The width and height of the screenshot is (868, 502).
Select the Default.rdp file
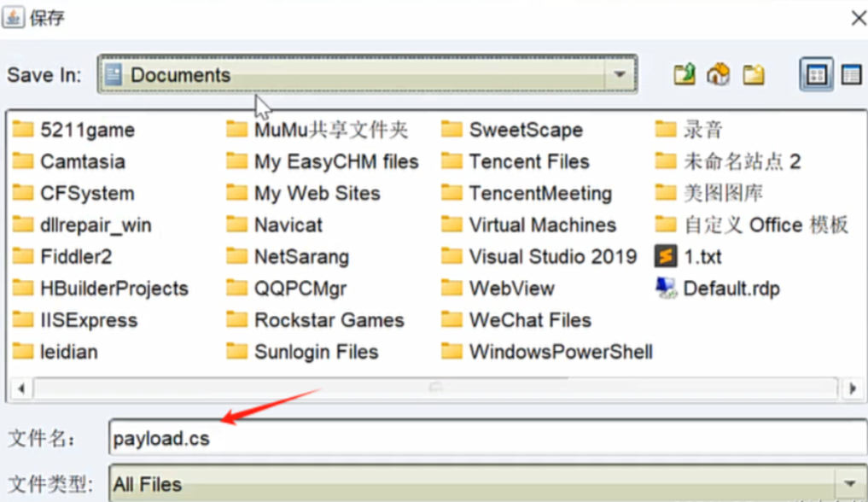(718, 289)
